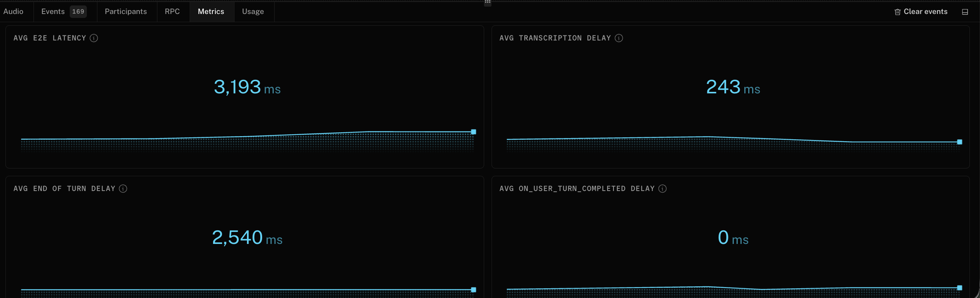Click info icon next to End of Turn Delay

tap(123, 189)
